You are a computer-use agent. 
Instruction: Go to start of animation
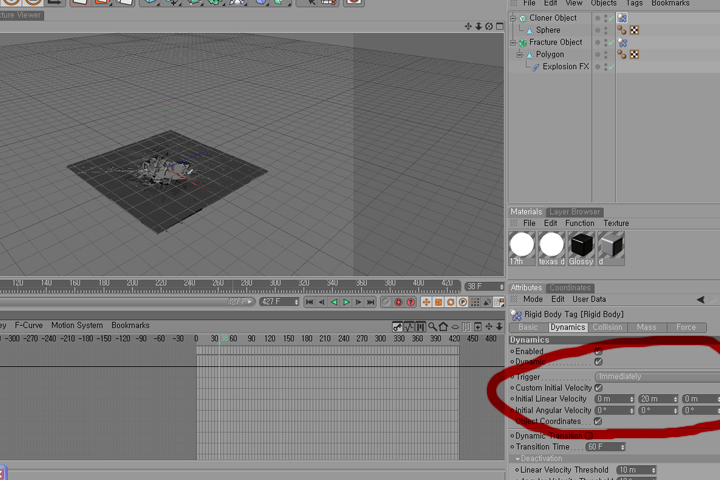pos(309,302)
